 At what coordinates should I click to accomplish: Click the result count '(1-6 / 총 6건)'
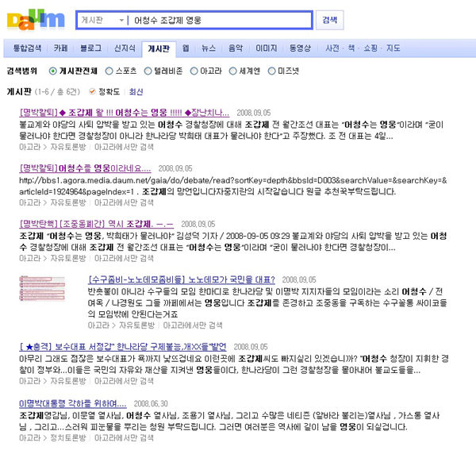tap(57, 92)
